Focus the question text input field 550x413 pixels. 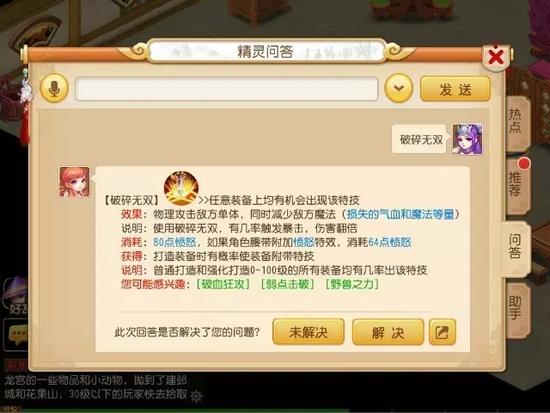(x=227, y=89)
